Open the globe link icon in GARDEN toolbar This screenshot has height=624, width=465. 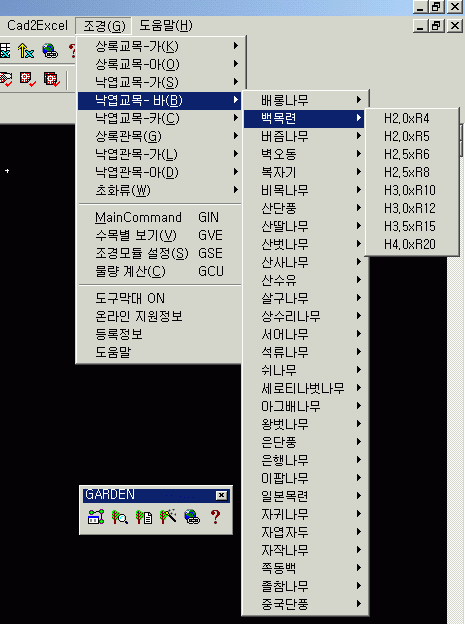pyautogui.click(x=192, y=517)
